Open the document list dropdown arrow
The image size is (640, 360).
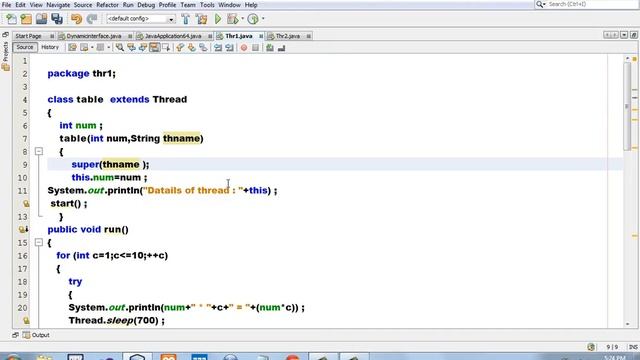[x=624, y=36]
